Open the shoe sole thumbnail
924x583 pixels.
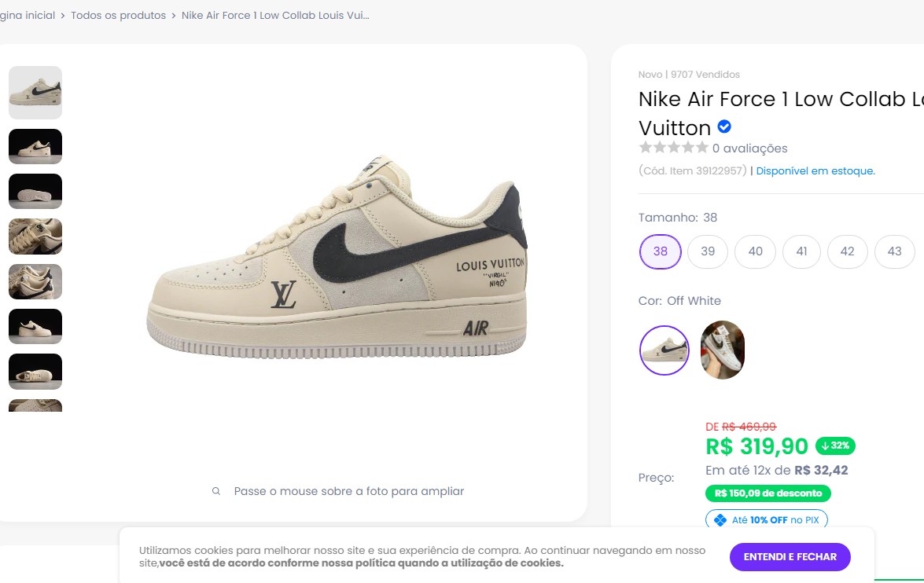[x=35, y=191]
